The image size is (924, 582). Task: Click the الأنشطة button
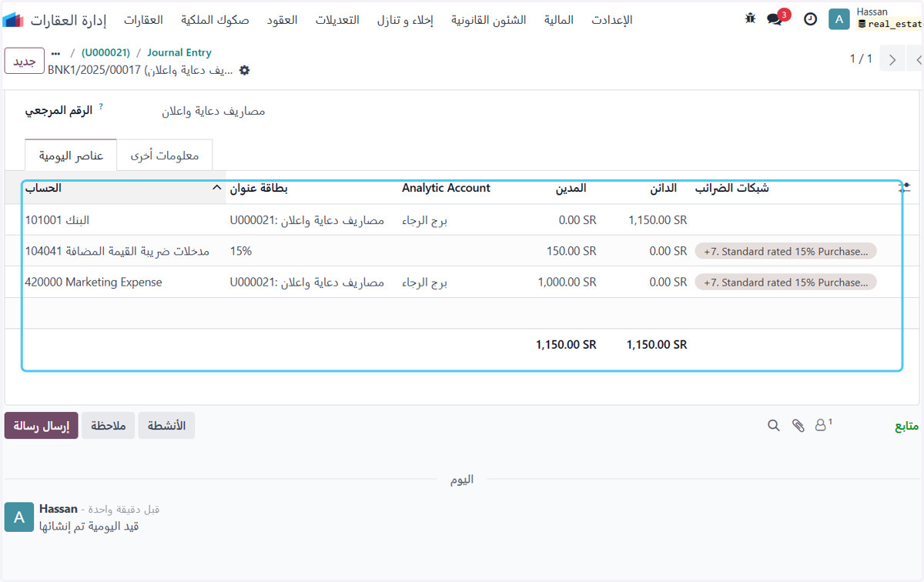click(166, 426)
